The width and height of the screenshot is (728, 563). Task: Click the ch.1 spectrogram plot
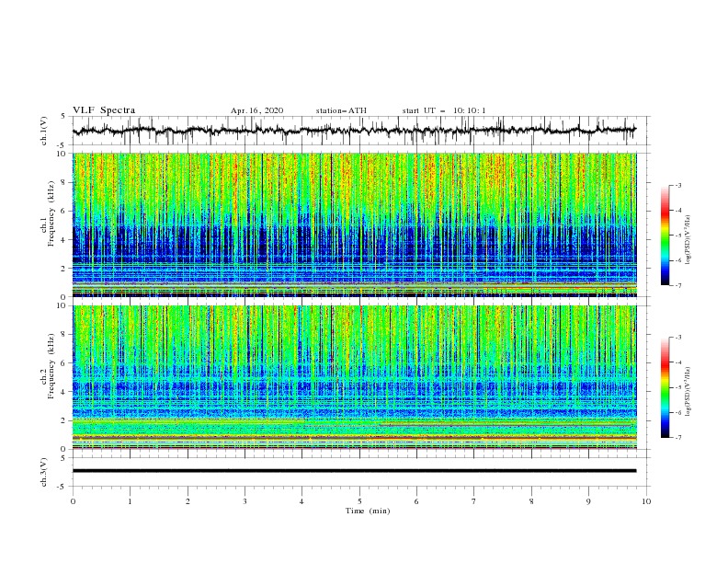pyautogui.click(x=354, y=224)
